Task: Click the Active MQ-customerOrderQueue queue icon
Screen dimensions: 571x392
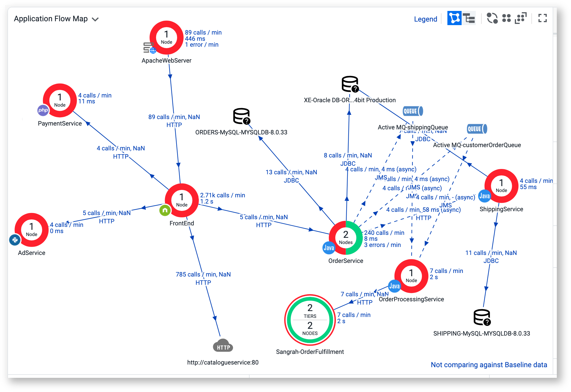Action: point(477,129)
